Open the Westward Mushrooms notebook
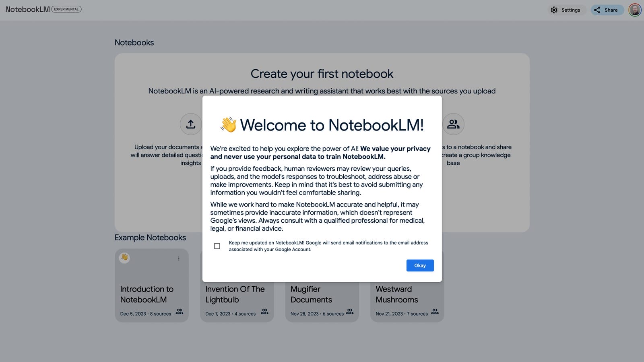Viewport: 644px width, 362px height. (407, 294)
